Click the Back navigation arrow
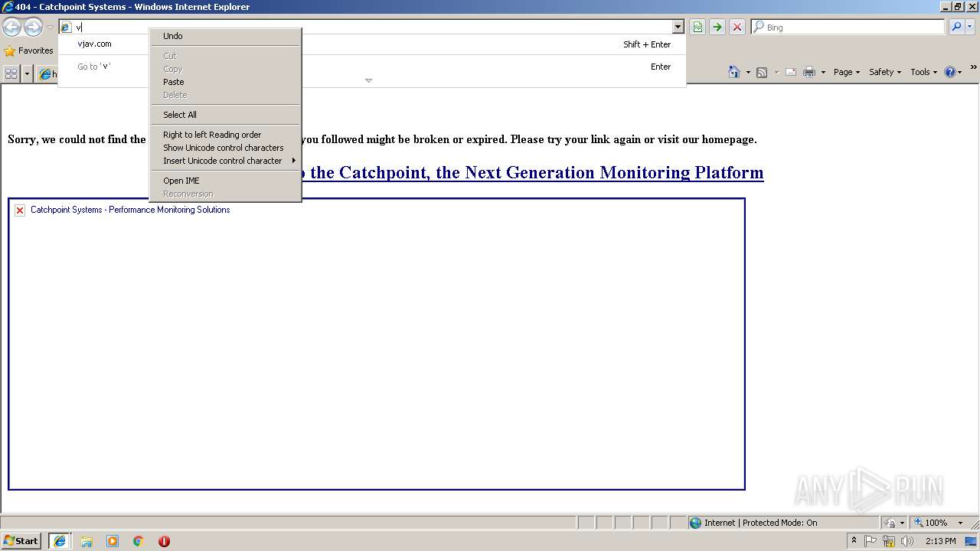The width and height of the screenshot is (980, 551). [x=11, y=28]
